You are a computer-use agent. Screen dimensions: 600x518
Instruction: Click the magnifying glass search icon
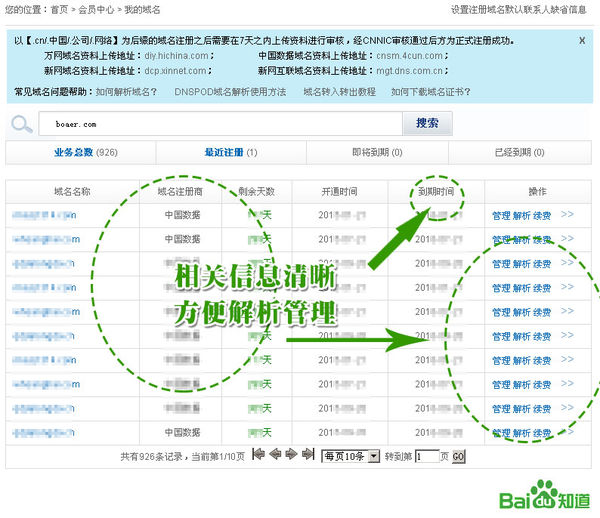point(21,124)
